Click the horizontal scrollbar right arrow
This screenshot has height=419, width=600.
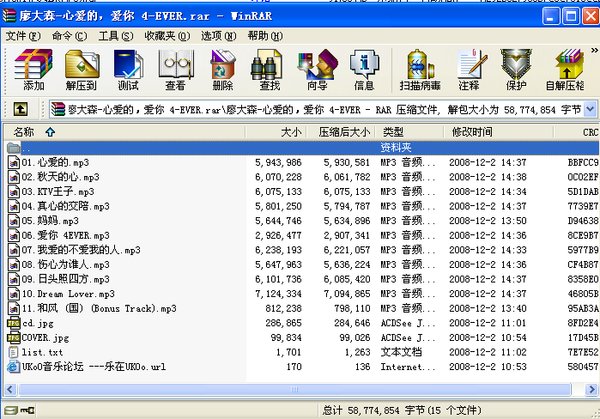pos(591,390)
